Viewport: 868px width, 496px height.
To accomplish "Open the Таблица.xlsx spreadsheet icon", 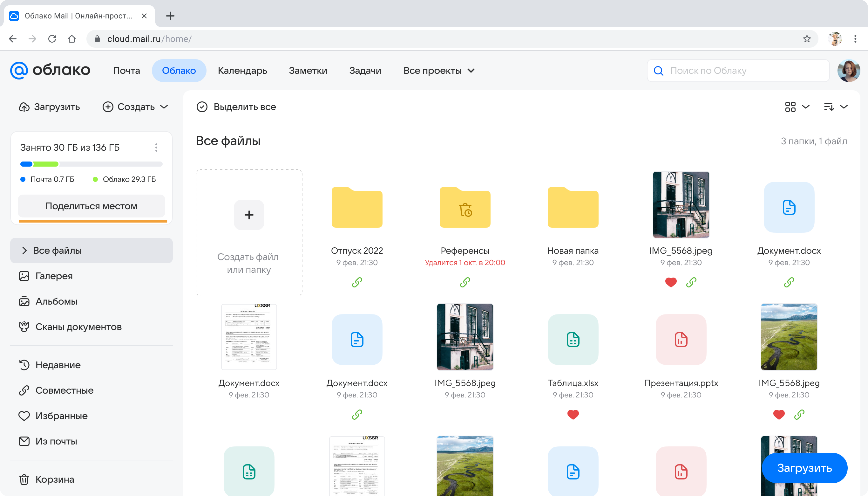I will pyautogui.click(x=573, y=339).
